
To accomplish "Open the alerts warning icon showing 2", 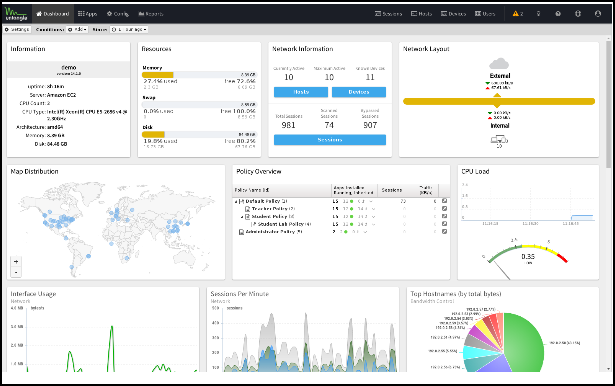I will pyautogui.click(x=518, y=14).
